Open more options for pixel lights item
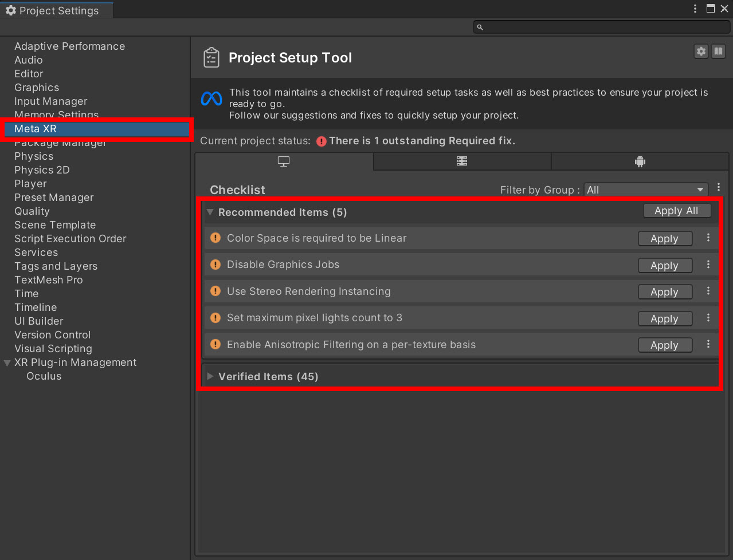Screen dimensions: 733x560 click(708, 318)
